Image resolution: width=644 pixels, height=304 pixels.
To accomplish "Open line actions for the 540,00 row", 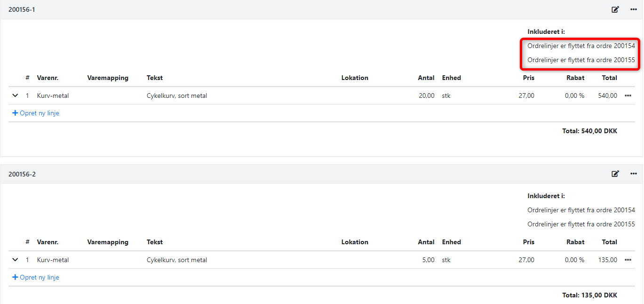I will coord(628,96).
